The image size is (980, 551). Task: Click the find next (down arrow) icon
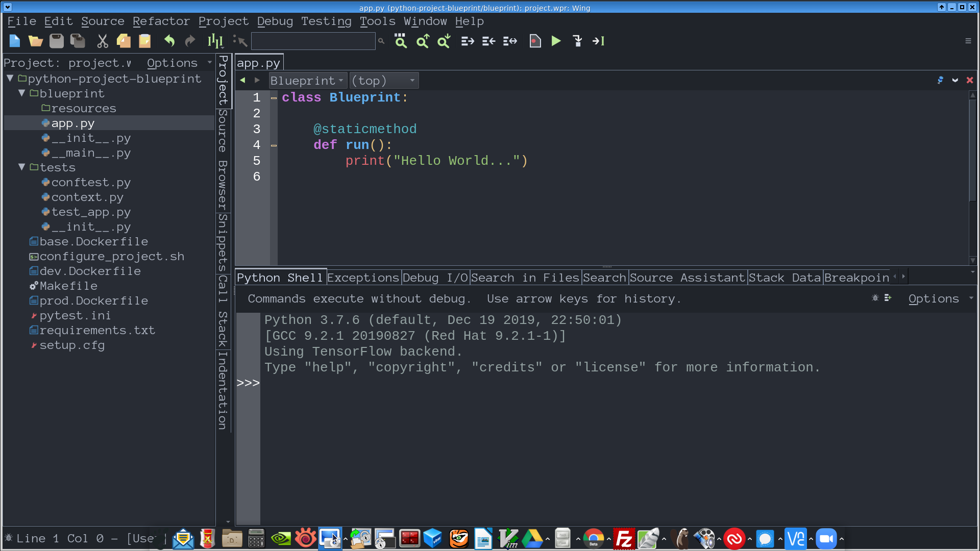click(x=444, y=41)
